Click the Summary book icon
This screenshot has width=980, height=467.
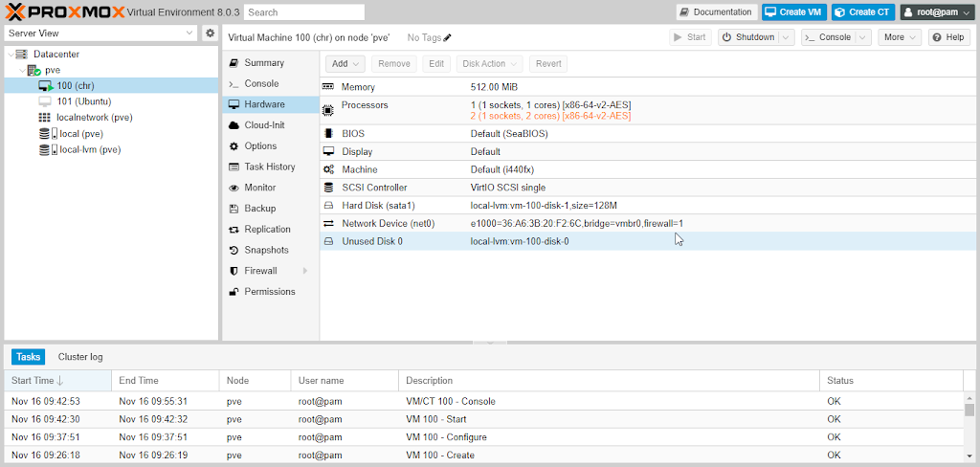234,62
